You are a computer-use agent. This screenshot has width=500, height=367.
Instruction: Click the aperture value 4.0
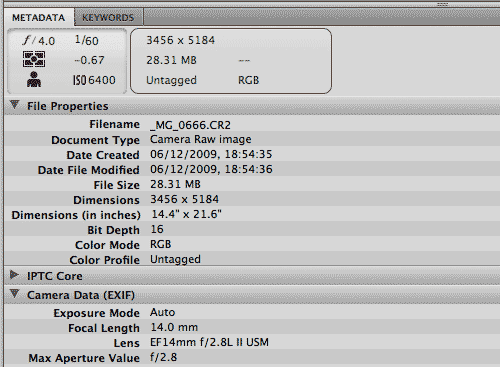tap(46, 41)
